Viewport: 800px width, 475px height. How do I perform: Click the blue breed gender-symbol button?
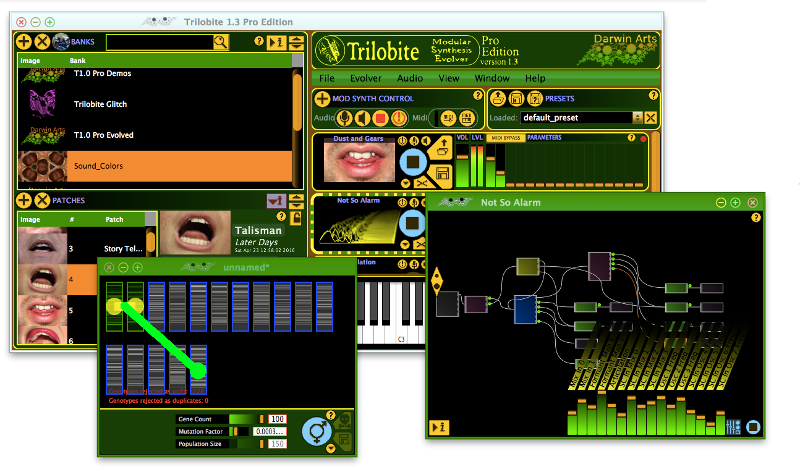click(316, 432)
